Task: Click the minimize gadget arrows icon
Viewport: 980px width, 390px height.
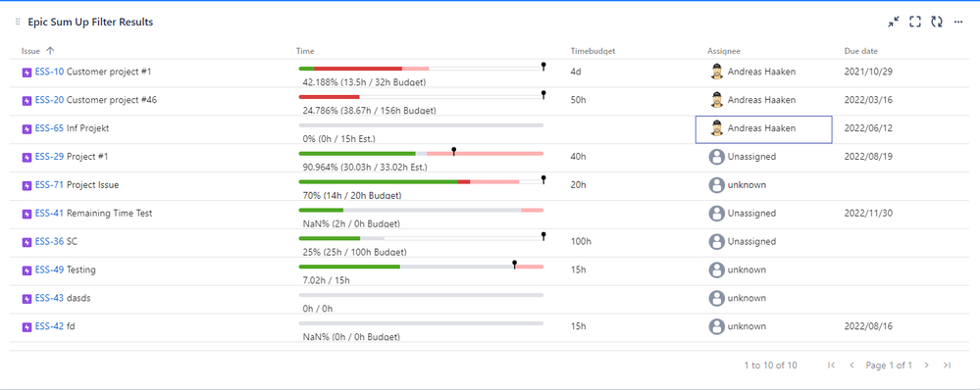Action: [894, 22]
